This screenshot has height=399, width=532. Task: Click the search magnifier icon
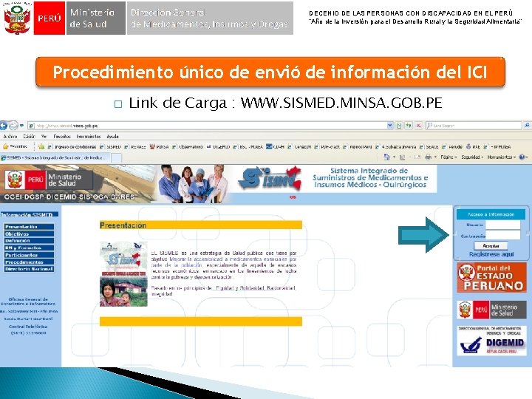pos(527,126)
